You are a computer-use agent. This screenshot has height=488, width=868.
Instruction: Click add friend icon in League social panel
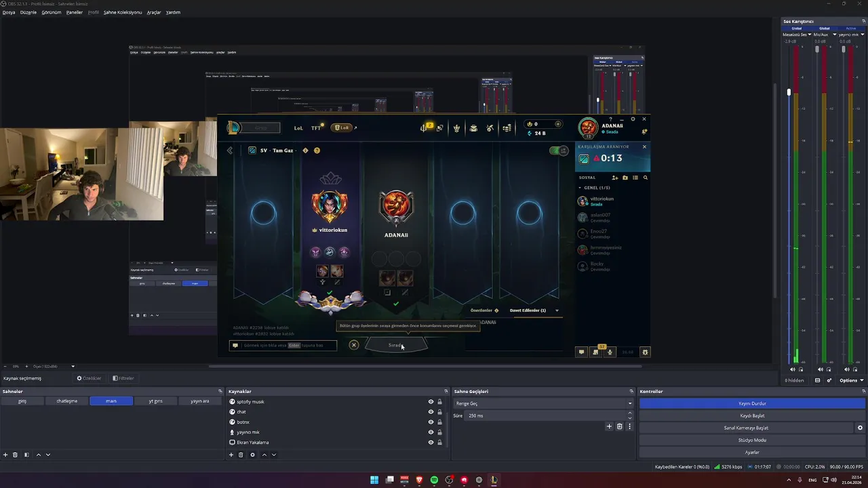pyautogui.click(x=614, y=178)
